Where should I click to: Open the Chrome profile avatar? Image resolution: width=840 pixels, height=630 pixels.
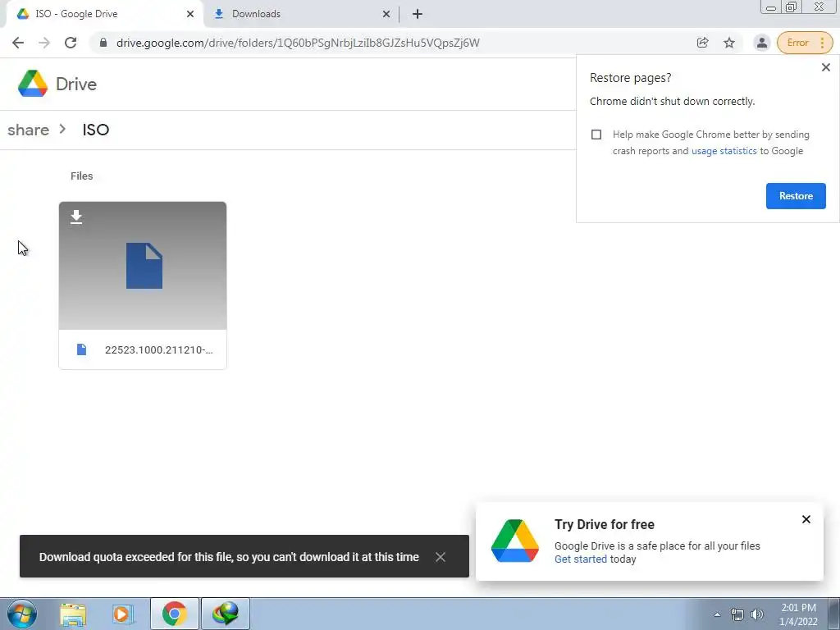pos(762,43)
